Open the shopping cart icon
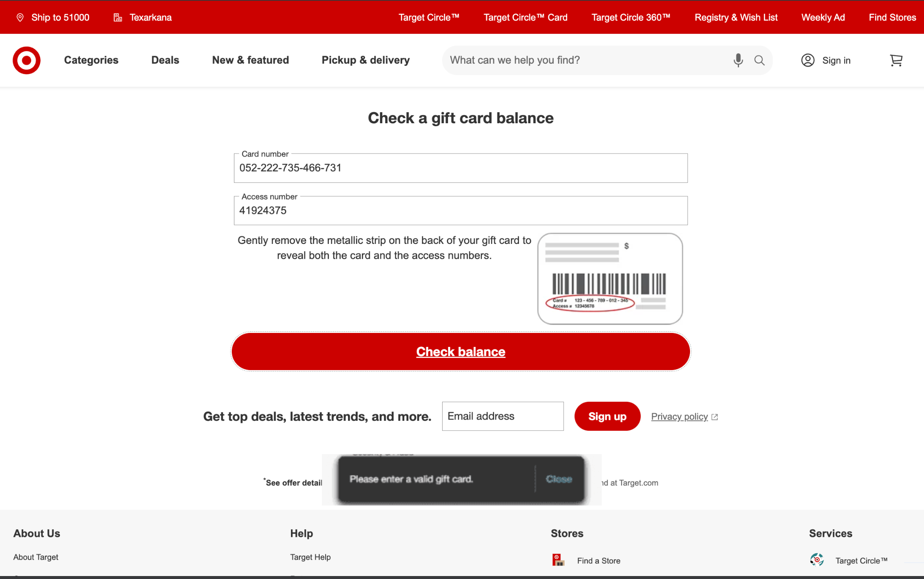924x579 pixels. pyautogui.click(x=896, y=60)
